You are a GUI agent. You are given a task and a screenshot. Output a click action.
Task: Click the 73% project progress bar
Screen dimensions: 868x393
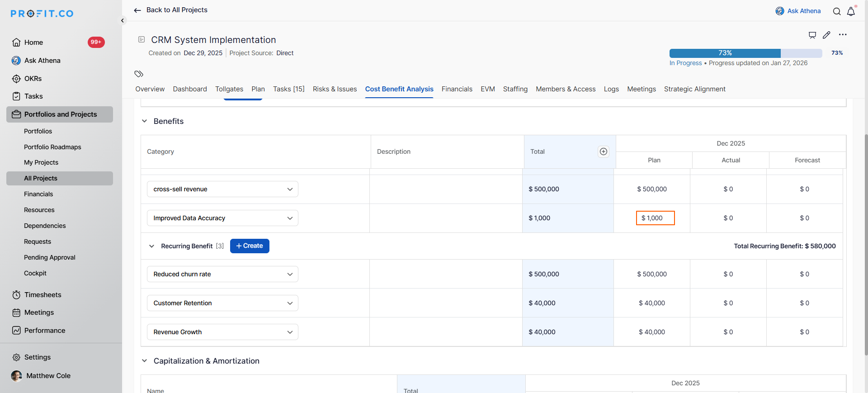(x=745, y=53)
